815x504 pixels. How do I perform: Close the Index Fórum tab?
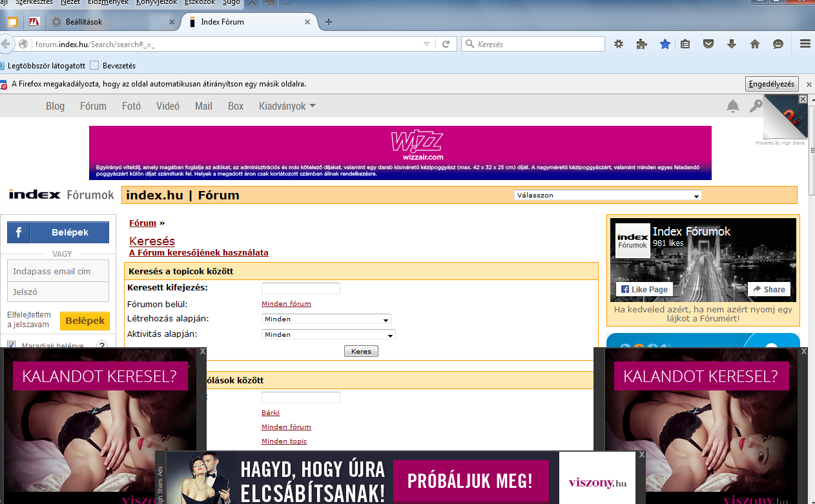coord(307,22)
